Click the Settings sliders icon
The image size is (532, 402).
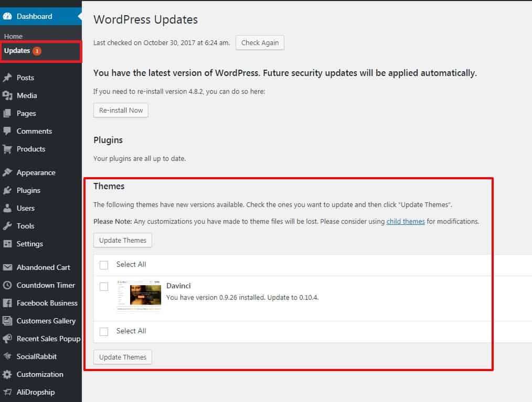[x=7, y=244]
